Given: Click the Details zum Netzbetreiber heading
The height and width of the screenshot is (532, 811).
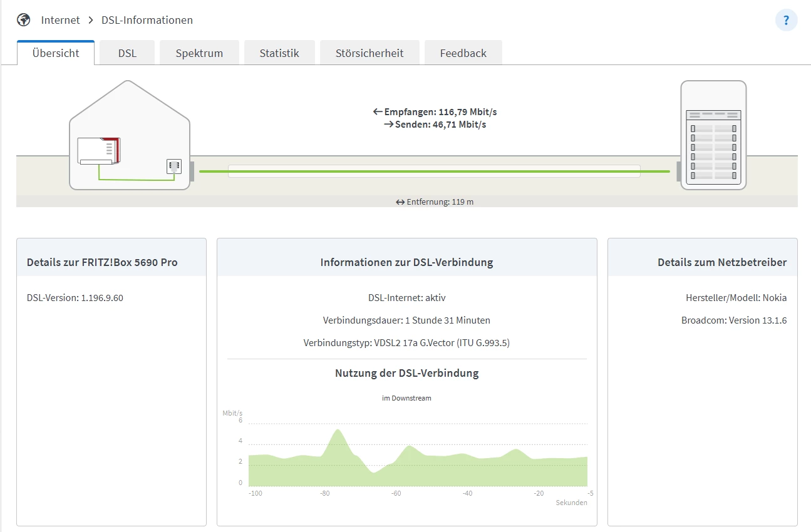Looking at the screenshot, I should 722,262.
